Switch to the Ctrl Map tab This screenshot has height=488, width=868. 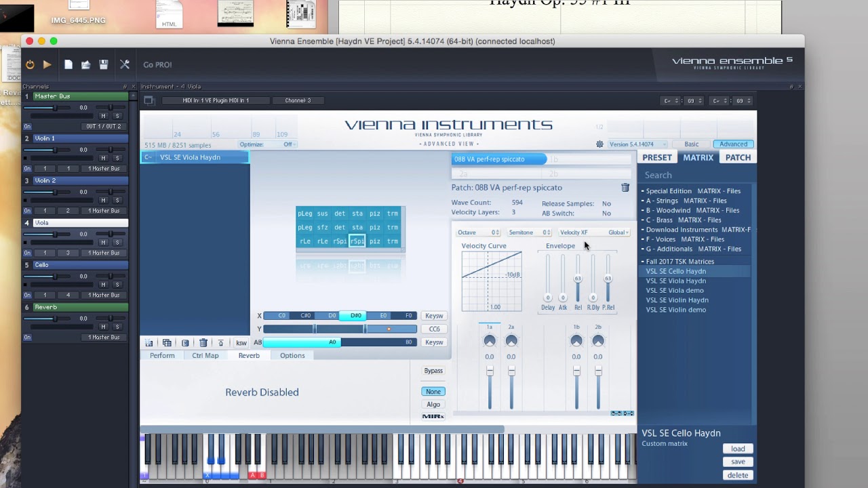coord(205,356)
